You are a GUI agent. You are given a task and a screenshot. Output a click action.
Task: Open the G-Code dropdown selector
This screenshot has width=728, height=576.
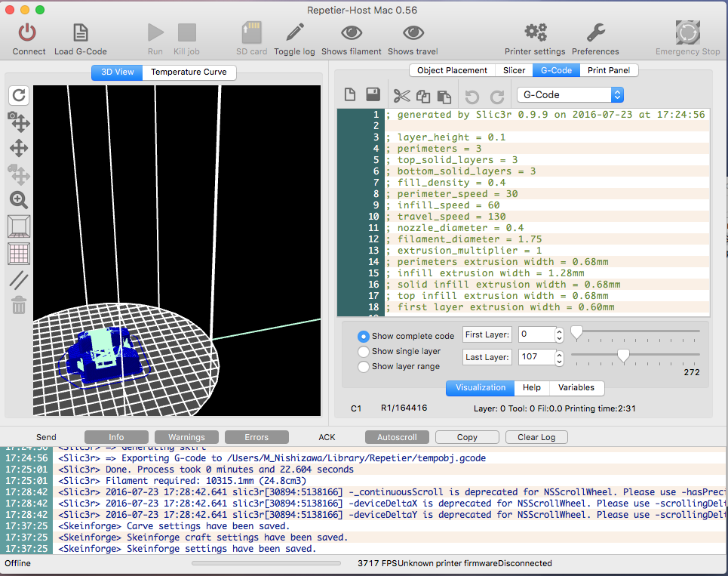pyautogui.click(x=570, y=95)
